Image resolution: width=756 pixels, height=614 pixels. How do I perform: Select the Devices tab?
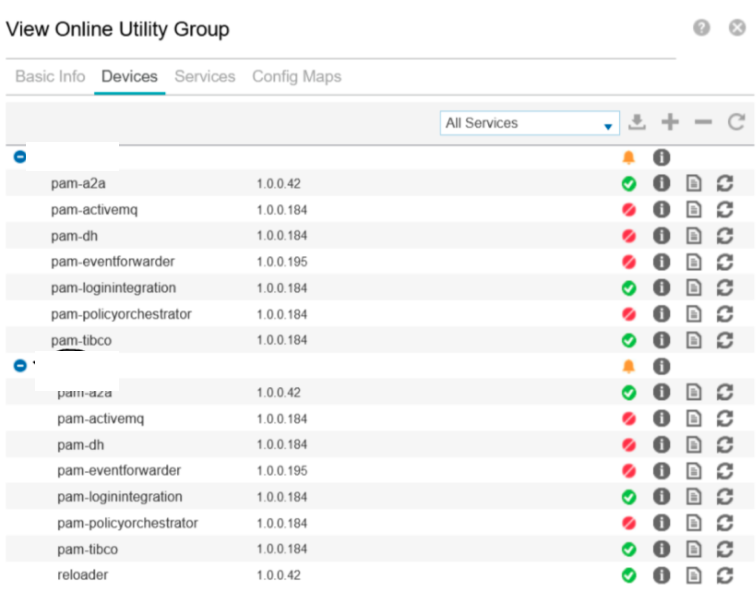coord(130,77)
